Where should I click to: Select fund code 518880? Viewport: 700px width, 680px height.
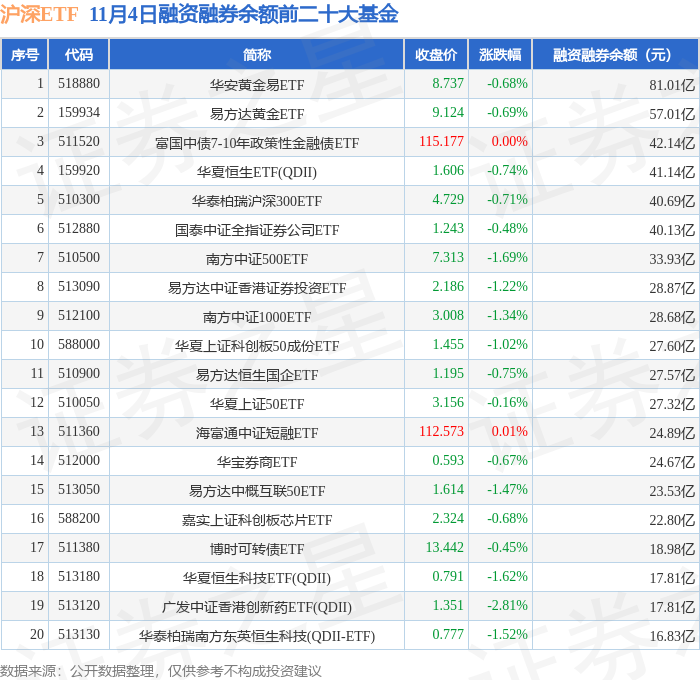coord(79,83)
